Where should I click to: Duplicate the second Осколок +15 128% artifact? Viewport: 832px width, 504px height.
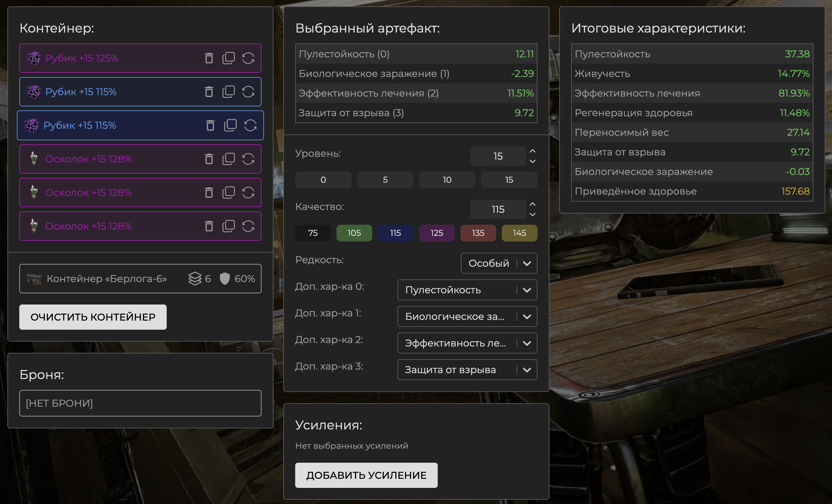pos(229,192)
